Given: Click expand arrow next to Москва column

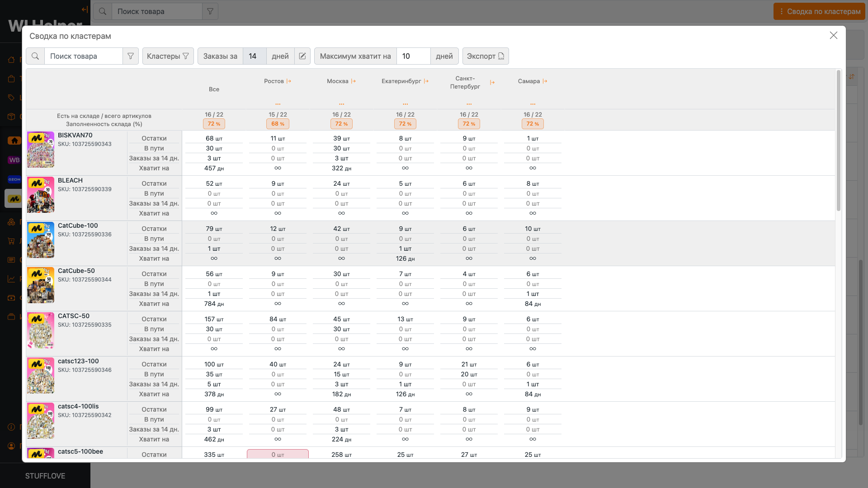Looking at the screenshot, I should (354, 81).
